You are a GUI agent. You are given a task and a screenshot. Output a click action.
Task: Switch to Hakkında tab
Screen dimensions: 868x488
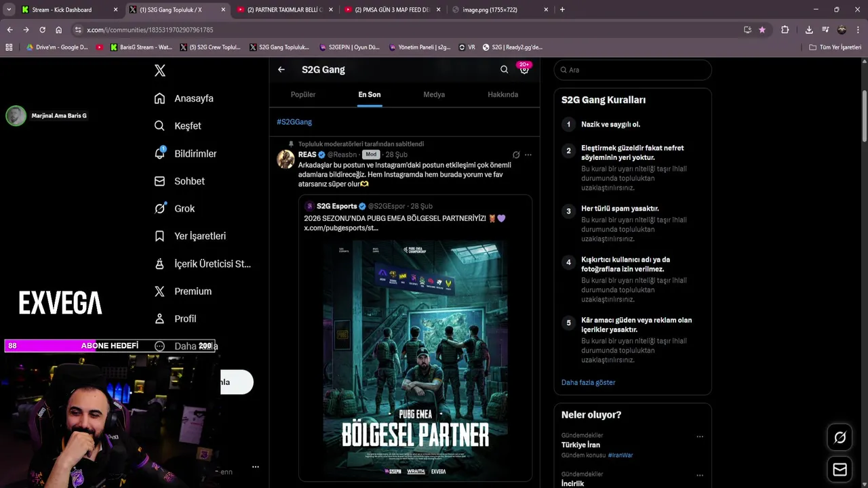click(503, 94)
